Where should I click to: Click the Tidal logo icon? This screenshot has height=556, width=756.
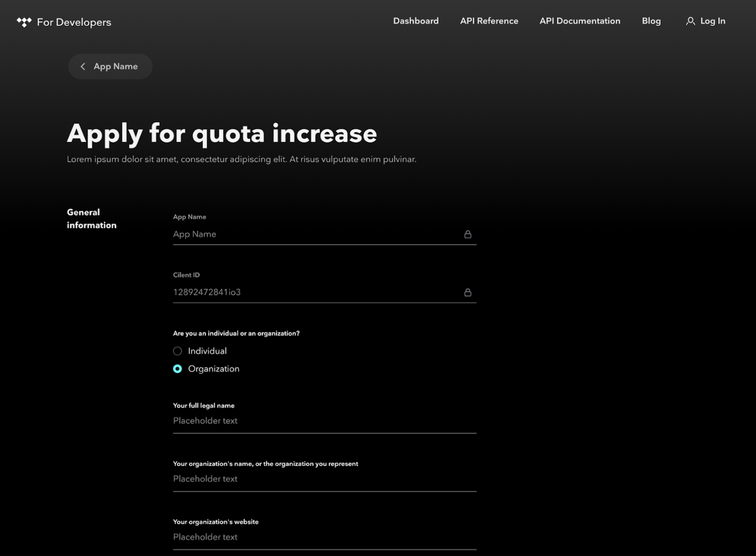point(25,22)
